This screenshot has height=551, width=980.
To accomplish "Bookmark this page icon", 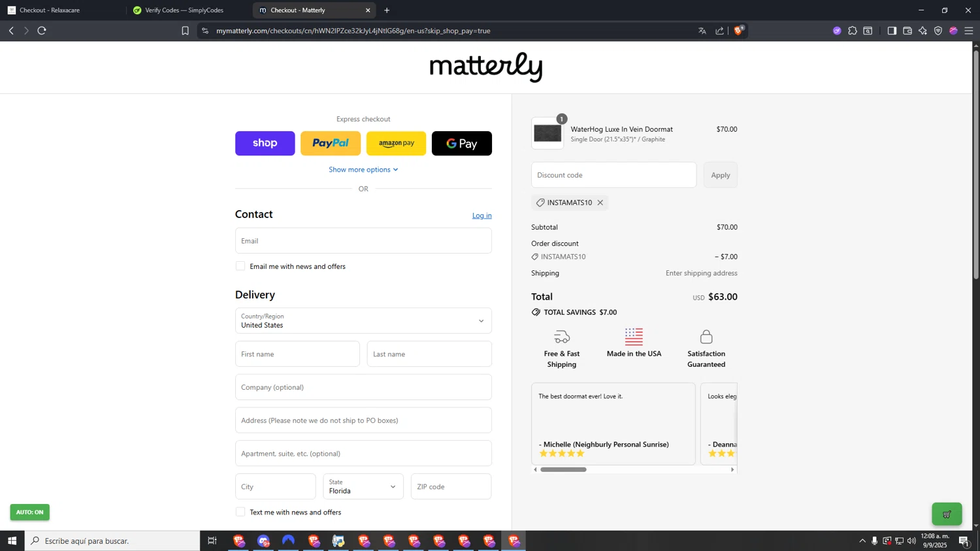I will [185, 31].
